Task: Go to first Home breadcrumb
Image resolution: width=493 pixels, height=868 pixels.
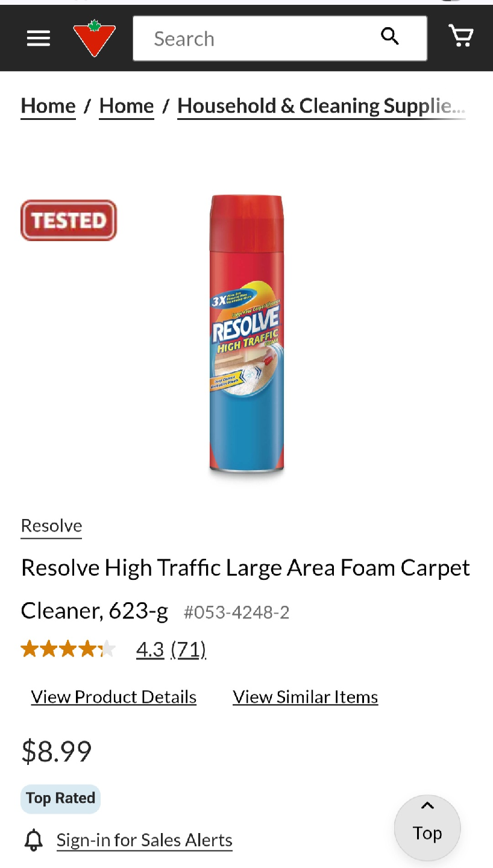Action: [48, 106]
